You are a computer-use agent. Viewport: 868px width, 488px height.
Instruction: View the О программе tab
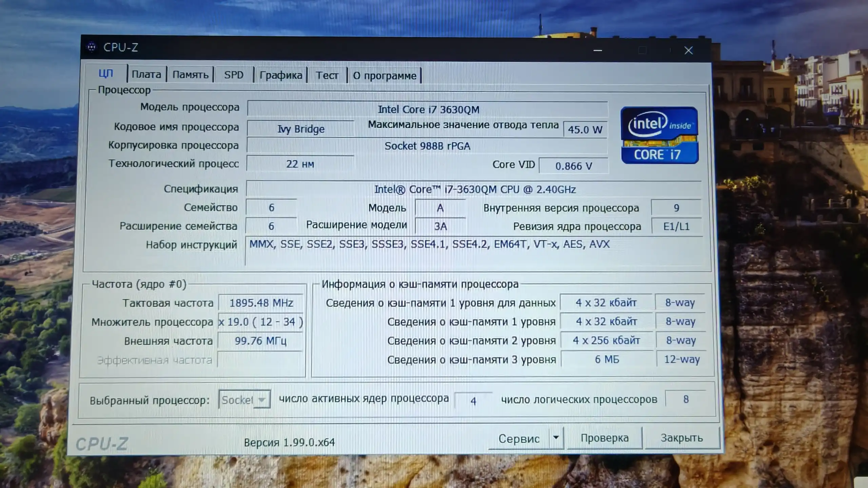coord(385,75)
